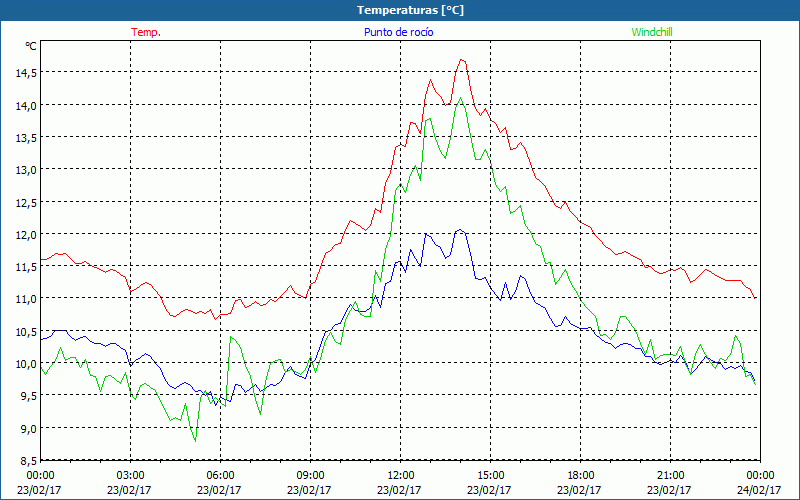The height and width of the screenshot is (500, 800).
Task: Click the '21:00' time axis label
Action: [x=669, y=475]
